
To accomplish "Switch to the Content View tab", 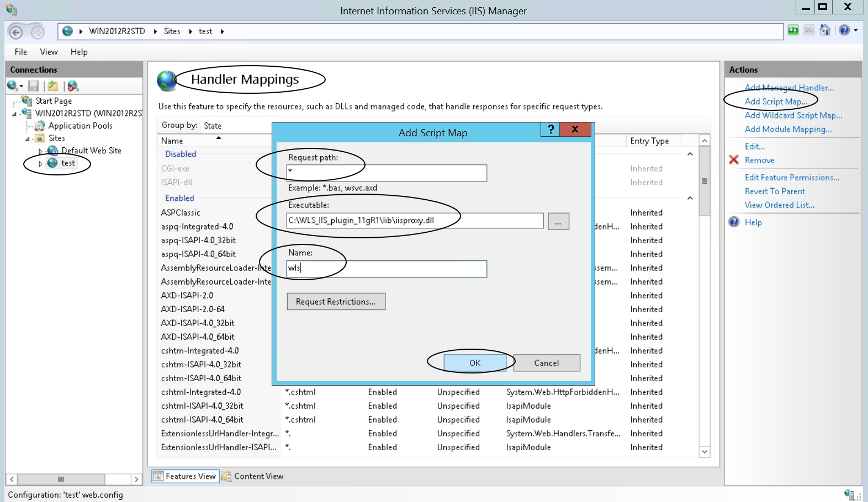I will tap(253, 476).
